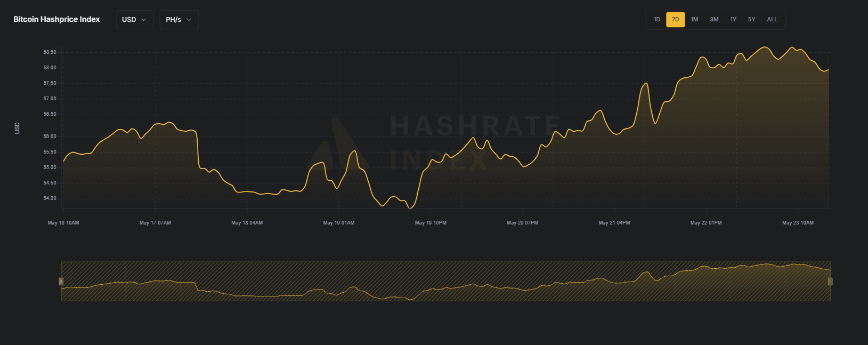Screen dimensions: 868x345
Task: Click the Bitcoin Hashprice Index title
Action: click(56, 19)
